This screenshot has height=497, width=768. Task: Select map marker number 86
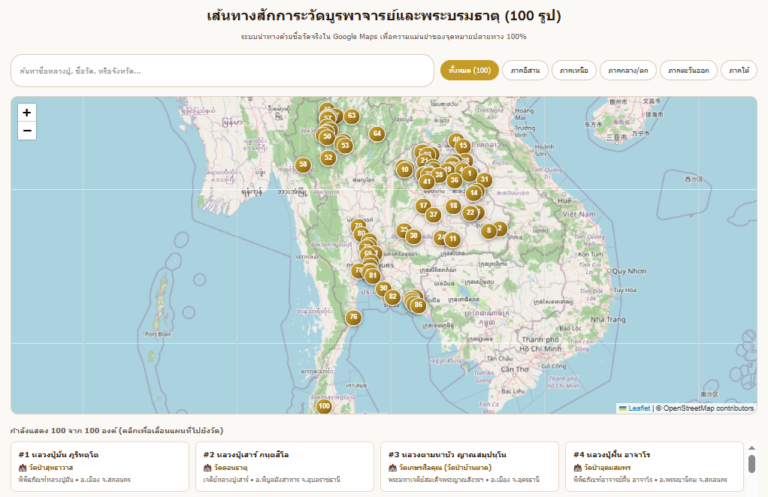[x=418, y=305]
